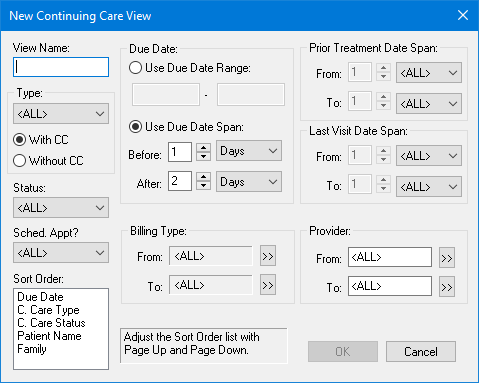Select C. Care Status in Sort Order

click(51, 323)
